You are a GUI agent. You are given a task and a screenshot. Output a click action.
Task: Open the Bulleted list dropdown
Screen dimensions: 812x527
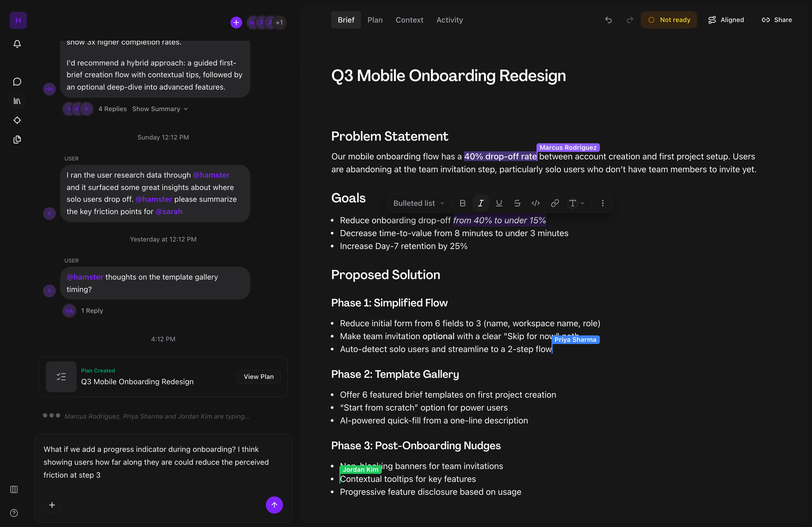pyautogui.click(x=419, y=203)
